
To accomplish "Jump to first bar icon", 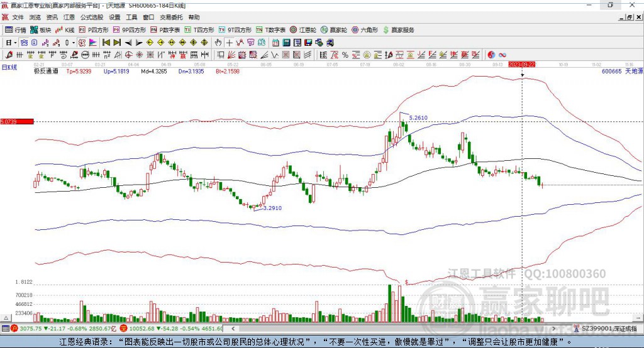I will [x=106, y=43].
